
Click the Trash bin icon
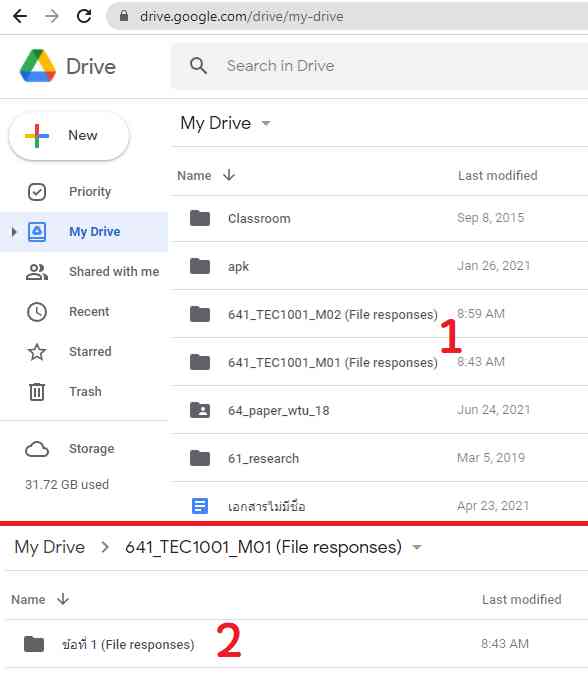point(37,391)
